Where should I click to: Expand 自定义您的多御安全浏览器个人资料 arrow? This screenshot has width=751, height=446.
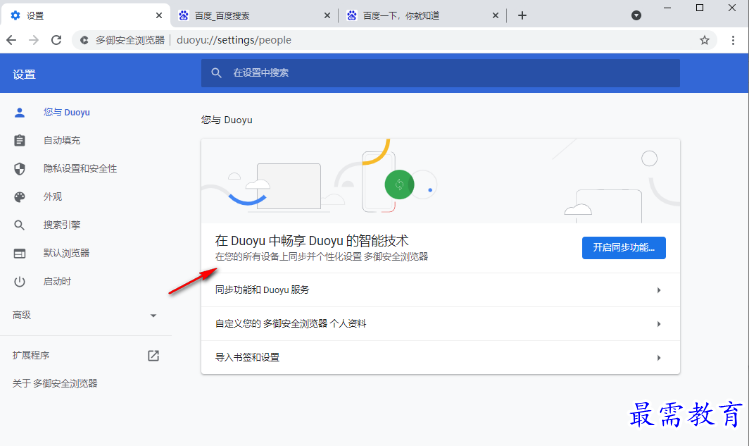point(659,324)
